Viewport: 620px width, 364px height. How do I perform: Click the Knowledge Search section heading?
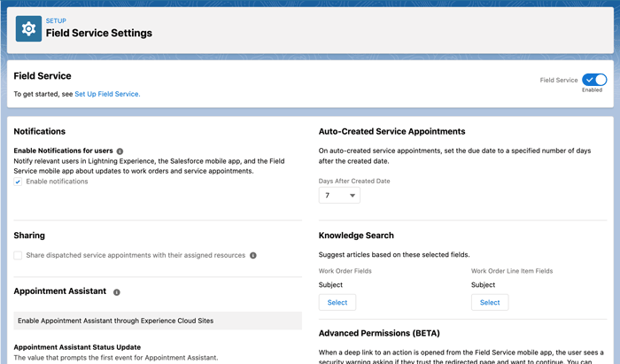click(x=356, y=236)
